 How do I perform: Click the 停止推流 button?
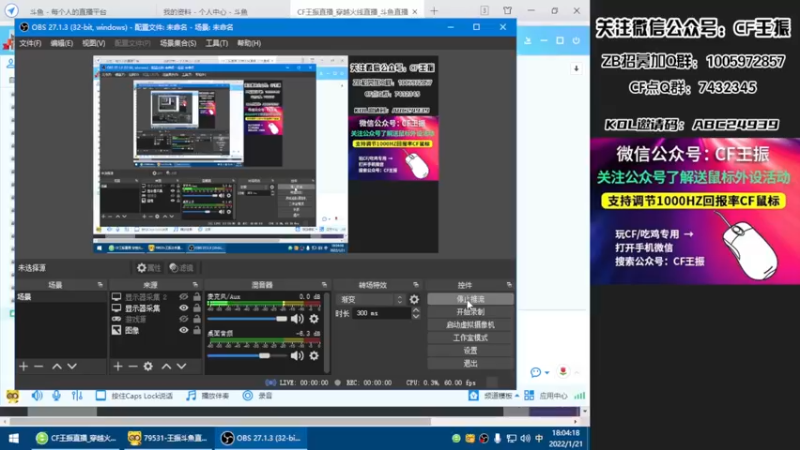click(470, 299)
